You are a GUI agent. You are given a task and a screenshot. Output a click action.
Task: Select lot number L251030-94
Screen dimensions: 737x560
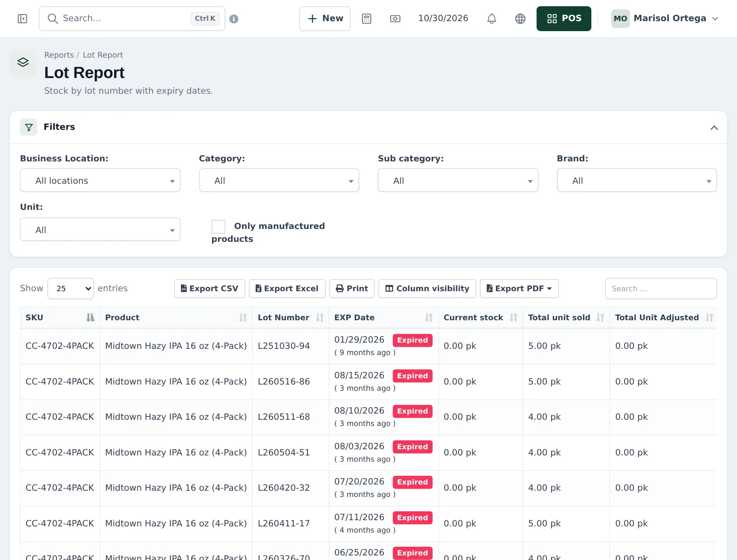pos(284,346)
